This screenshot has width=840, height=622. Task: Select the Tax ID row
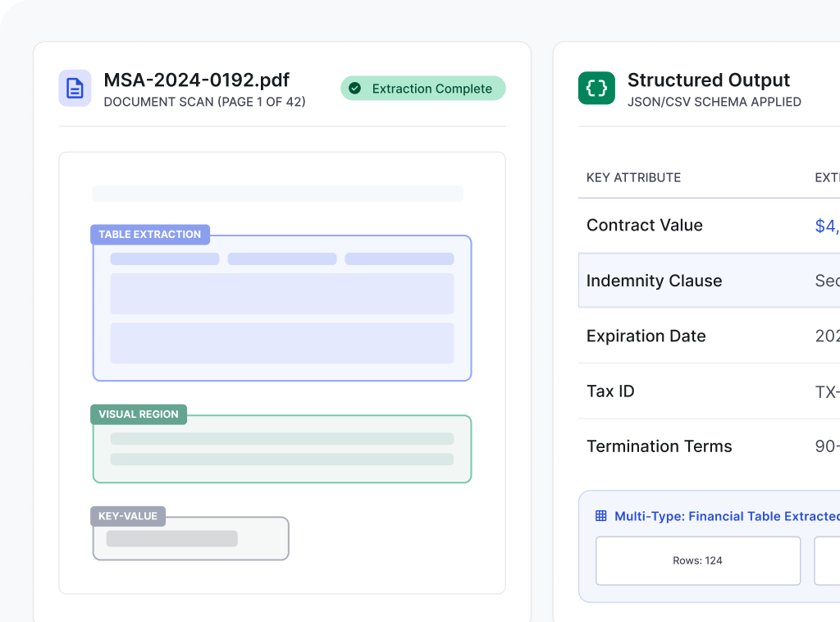(710, 391)
